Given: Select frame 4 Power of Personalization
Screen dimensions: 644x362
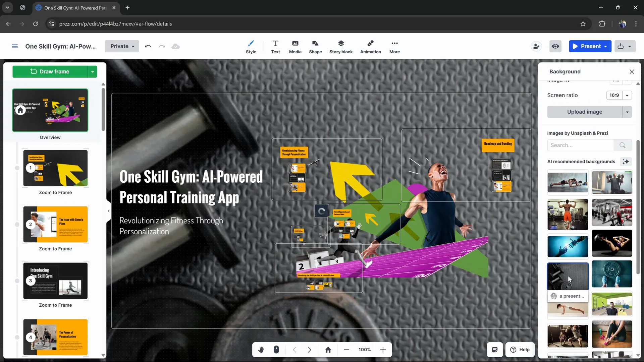Looking at the screenshot, I should (55, 337).
